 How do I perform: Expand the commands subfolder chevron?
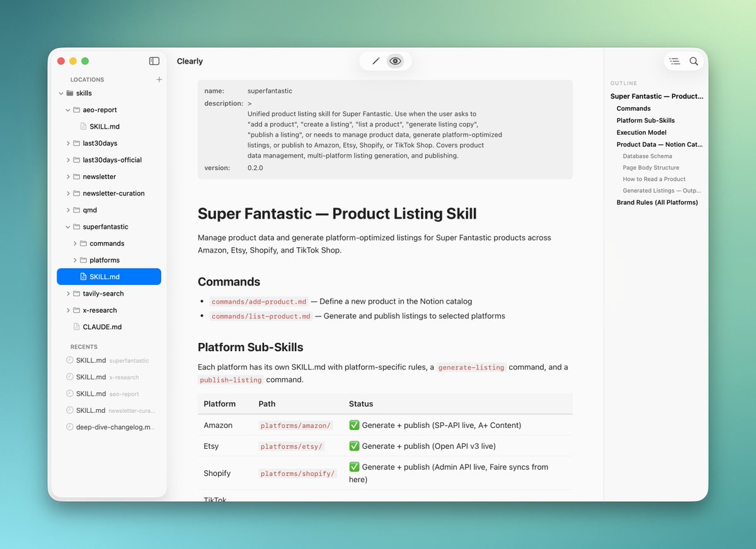(x=75, y=243)
